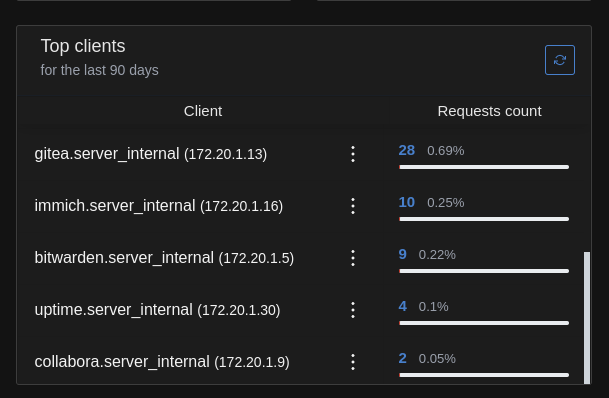Click the bitwarden request progress bar
This screenshot has height=398, width=609.
(484, 271)
